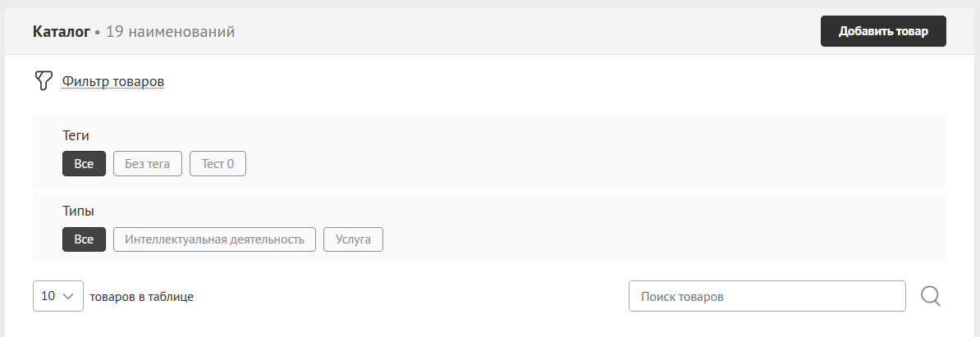The image size is (980, 337).
Task: Click the товаров в таблице label
Action: tap(142, 297)
